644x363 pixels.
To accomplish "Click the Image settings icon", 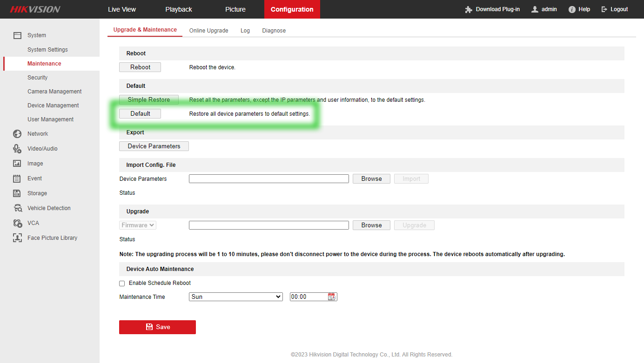I will 17,164.
